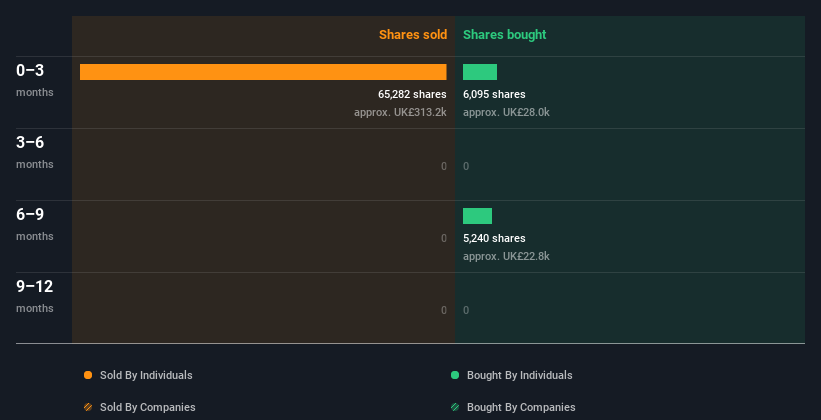Click the sold zero in 3–6 months row
This screenshot has height=420, width=821.
443,167
